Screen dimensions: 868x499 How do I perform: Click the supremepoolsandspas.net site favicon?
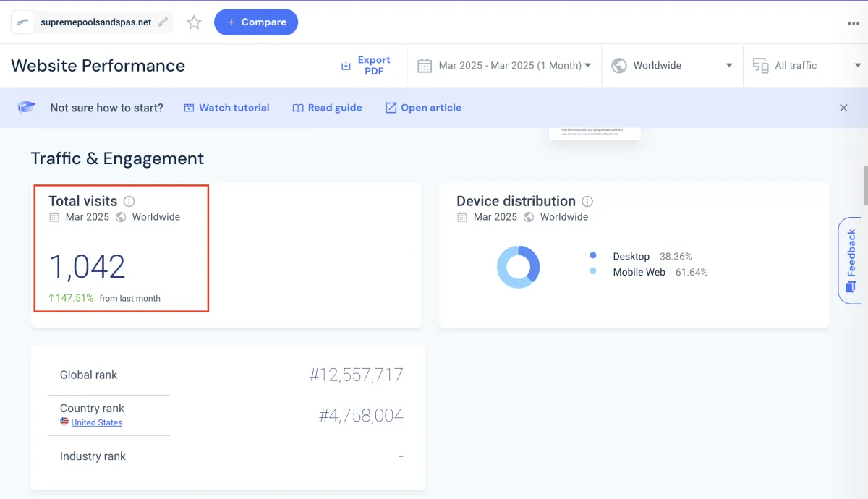[x=23, y=22]
